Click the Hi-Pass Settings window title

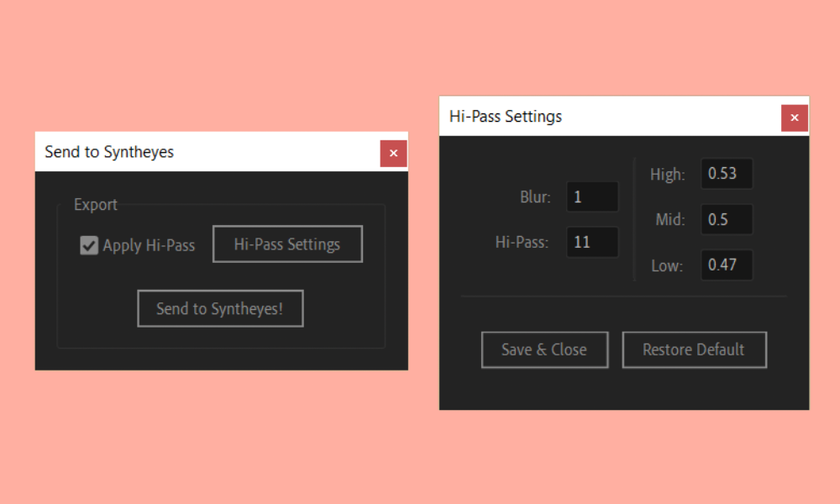pos(506,116)
